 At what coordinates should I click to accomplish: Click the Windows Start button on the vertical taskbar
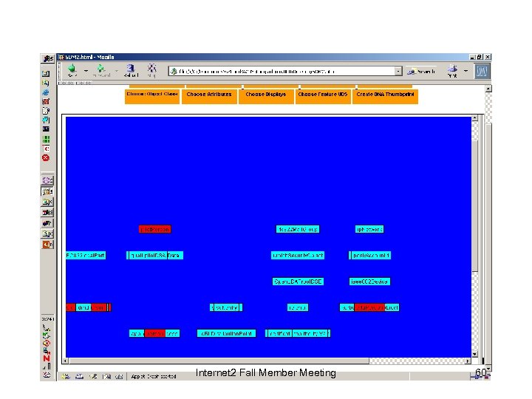(47, 58)
